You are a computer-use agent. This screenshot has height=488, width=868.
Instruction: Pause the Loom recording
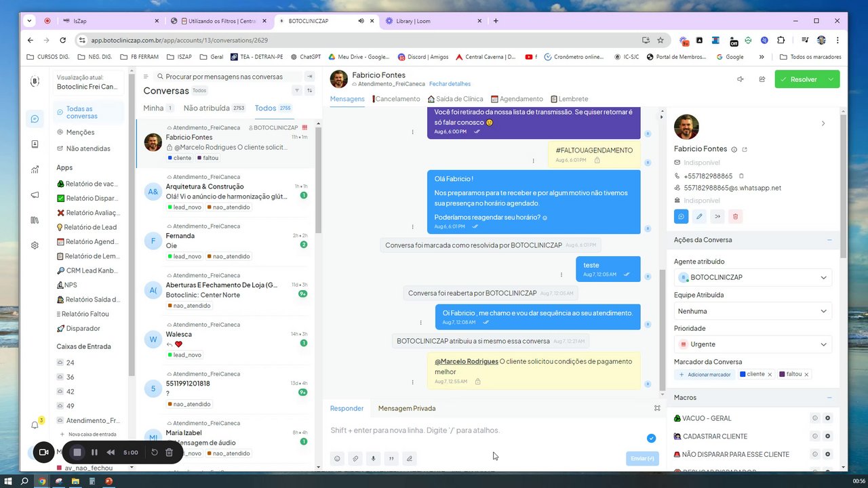94,452
